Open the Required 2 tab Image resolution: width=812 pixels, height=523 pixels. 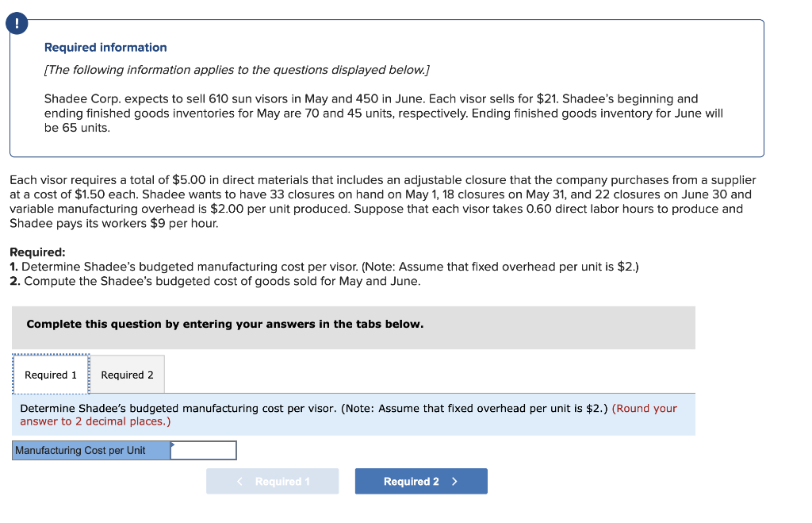point(127,375)
